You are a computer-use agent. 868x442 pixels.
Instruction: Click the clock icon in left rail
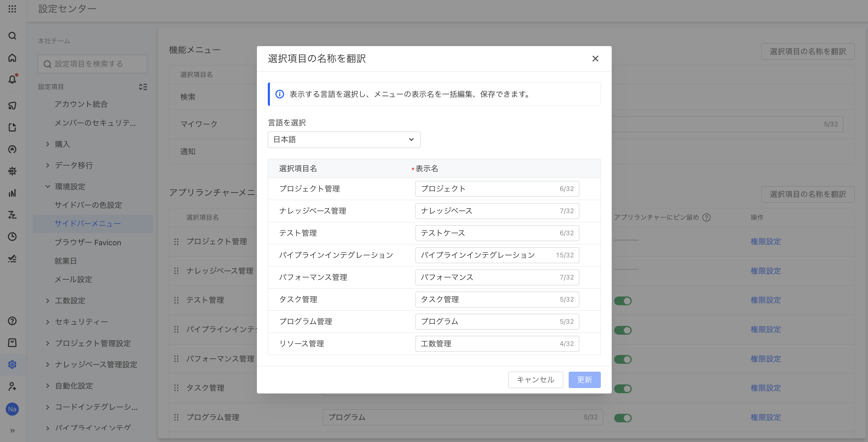[12, 236]
